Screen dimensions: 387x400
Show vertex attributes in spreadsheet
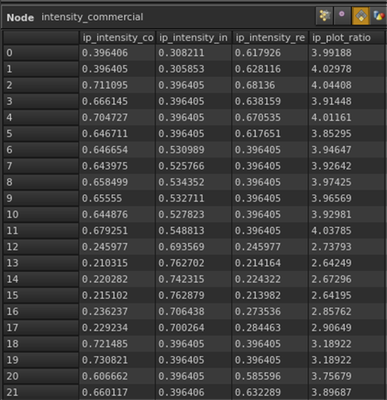coord(342,15)
